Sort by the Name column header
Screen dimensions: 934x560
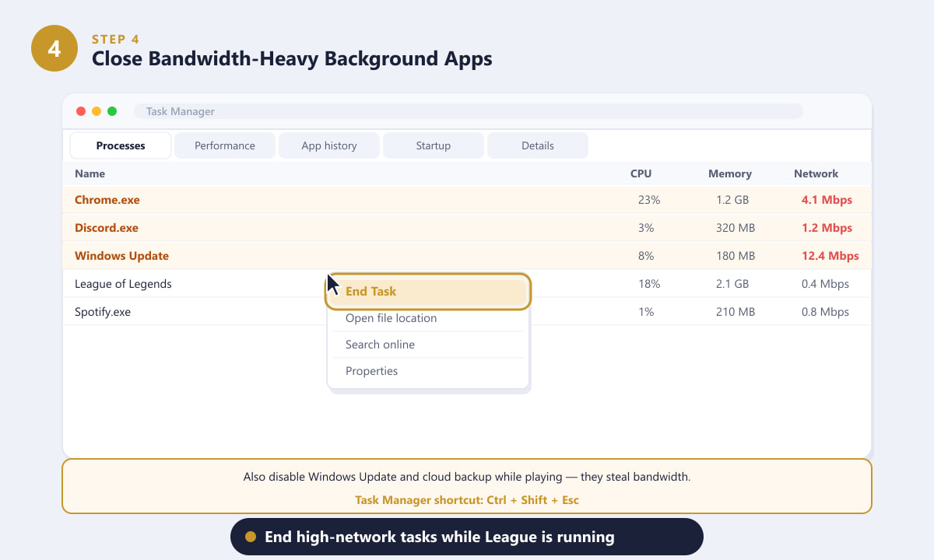(90, 173)
